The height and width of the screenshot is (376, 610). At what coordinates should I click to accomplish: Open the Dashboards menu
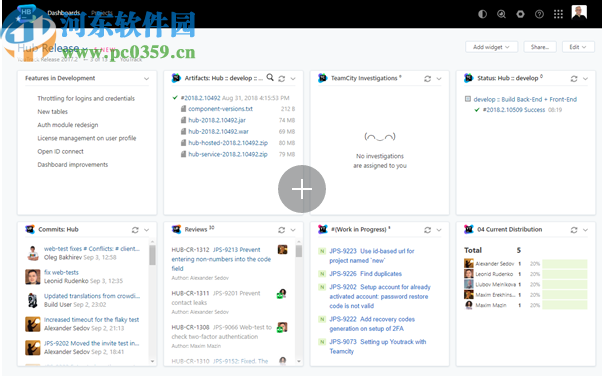tap(63, 13)
